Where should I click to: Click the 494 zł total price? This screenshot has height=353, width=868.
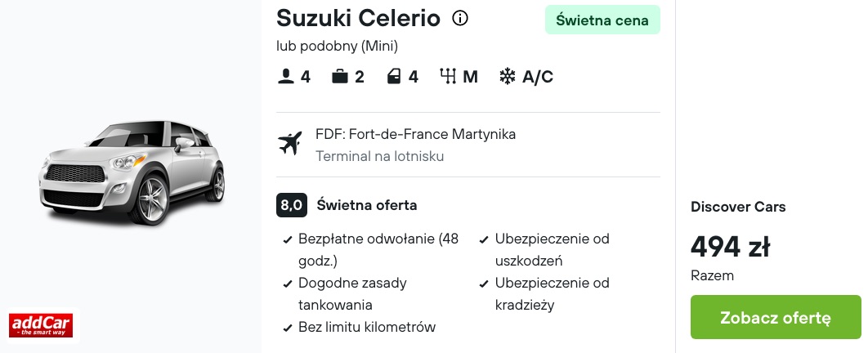(x=730, y=247)
